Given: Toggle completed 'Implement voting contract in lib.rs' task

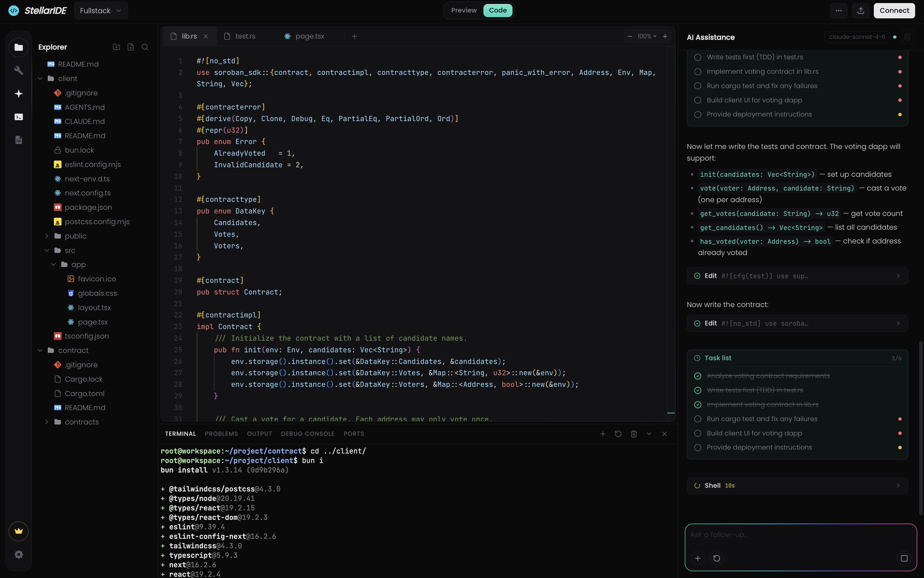Looking at the screenshot, I should click(698, 405).
